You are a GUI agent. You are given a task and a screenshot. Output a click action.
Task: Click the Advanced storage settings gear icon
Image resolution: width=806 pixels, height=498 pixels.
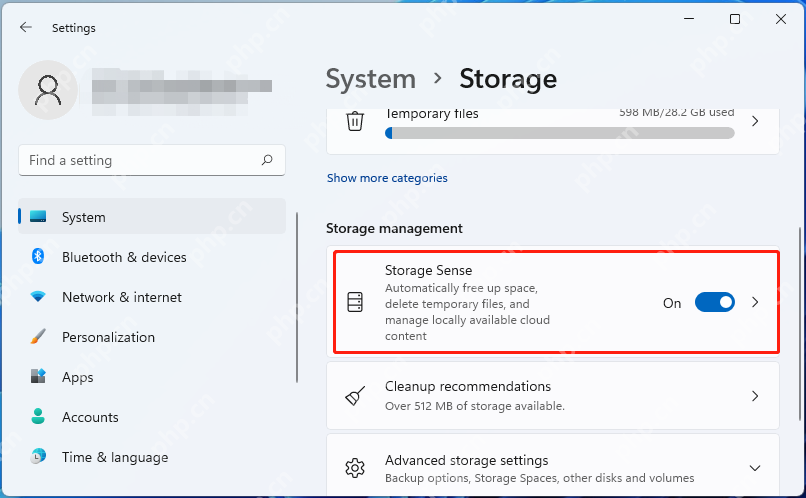click(355, 468)
